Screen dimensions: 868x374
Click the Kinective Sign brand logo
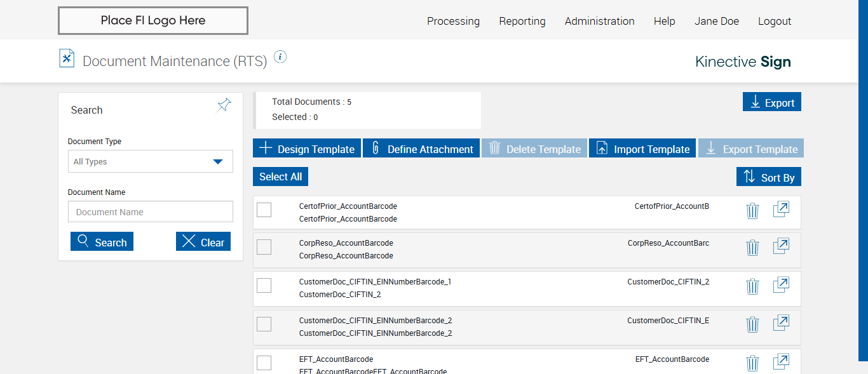(x=743, y=62)
